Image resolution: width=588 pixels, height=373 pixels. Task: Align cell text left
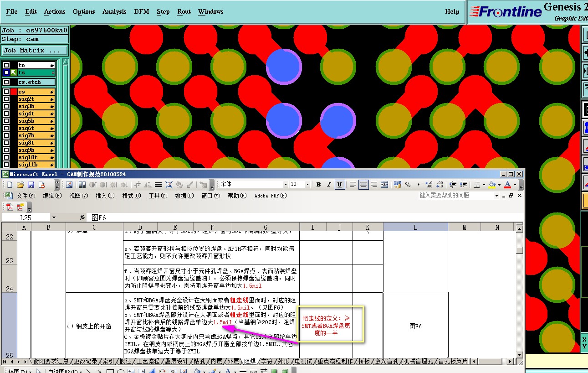coord(353,185)
